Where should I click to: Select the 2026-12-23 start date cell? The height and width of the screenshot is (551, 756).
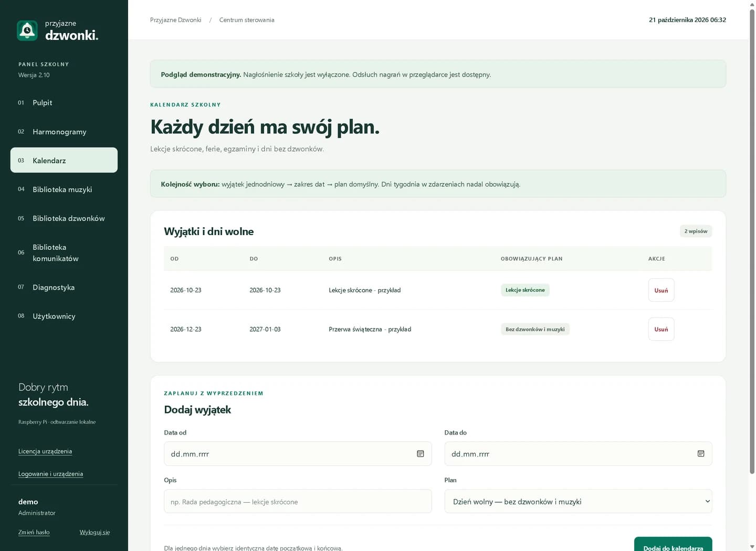tap(186, 329)
